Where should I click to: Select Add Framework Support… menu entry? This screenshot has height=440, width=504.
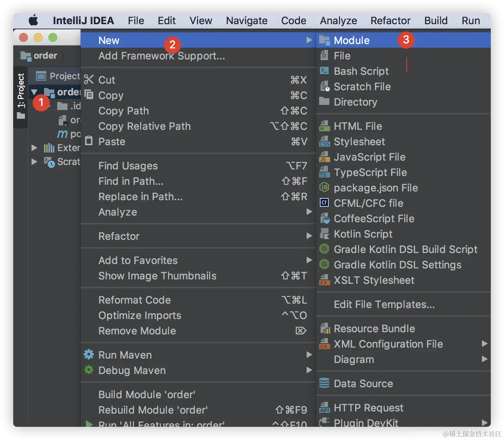(x=198, y=56)
